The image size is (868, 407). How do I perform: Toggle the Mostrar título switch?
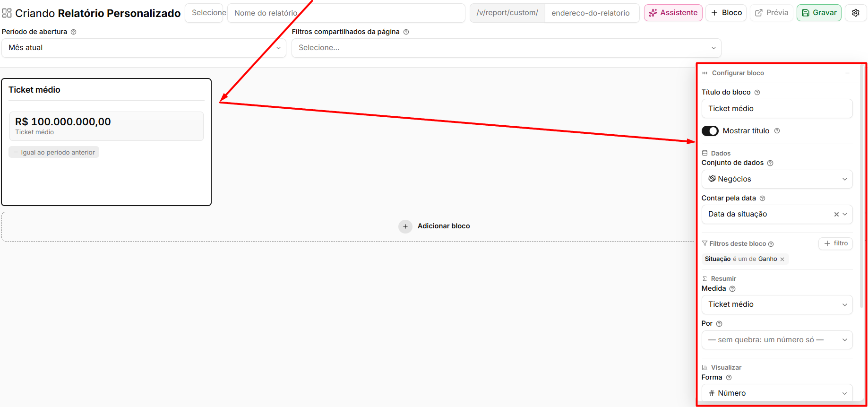(710, 131)
